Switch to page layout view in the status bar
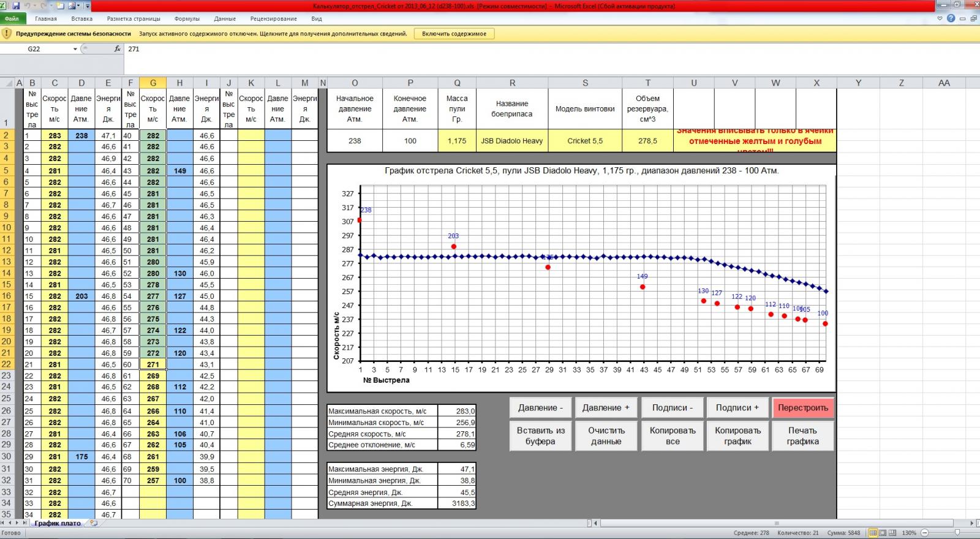The height and width of the screenshot is (539, 980). tap(883, 533)
